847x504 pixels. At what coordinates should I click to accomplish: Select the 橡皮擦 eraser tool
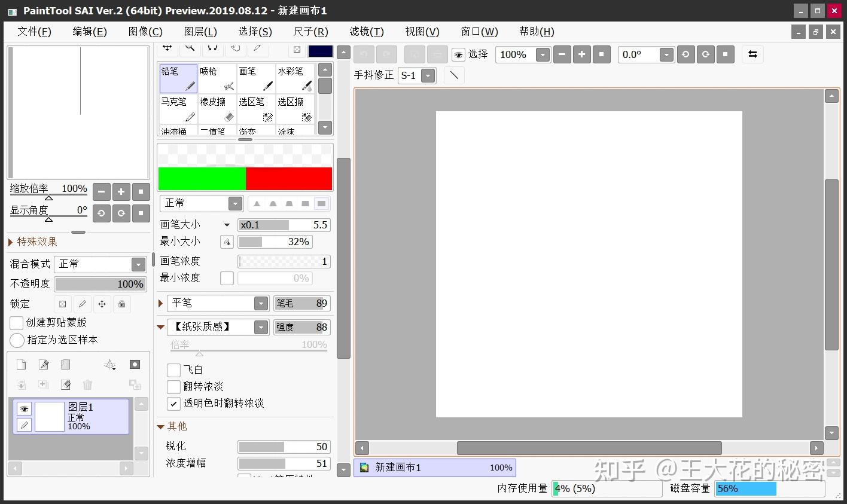[217, 106]
